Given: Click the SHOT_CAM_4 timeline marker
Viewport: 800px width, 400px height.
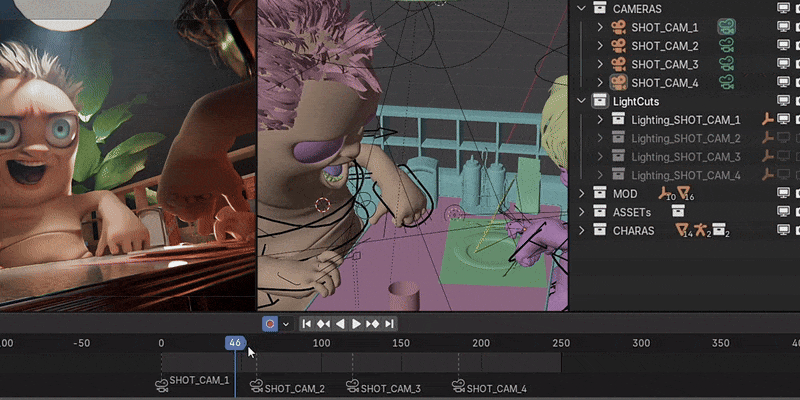Looking at the screenshot, I should 489,387.
